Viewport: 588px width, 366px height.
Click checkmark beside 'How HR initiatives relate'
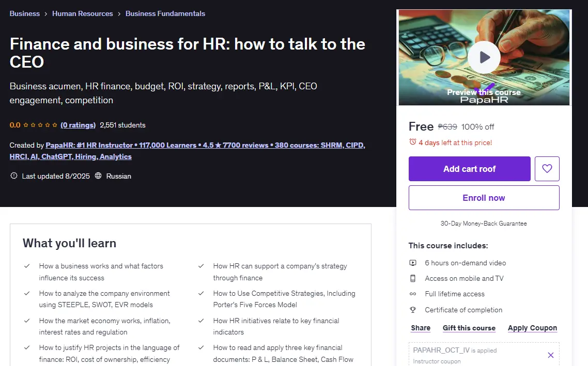tap(201, 321)
